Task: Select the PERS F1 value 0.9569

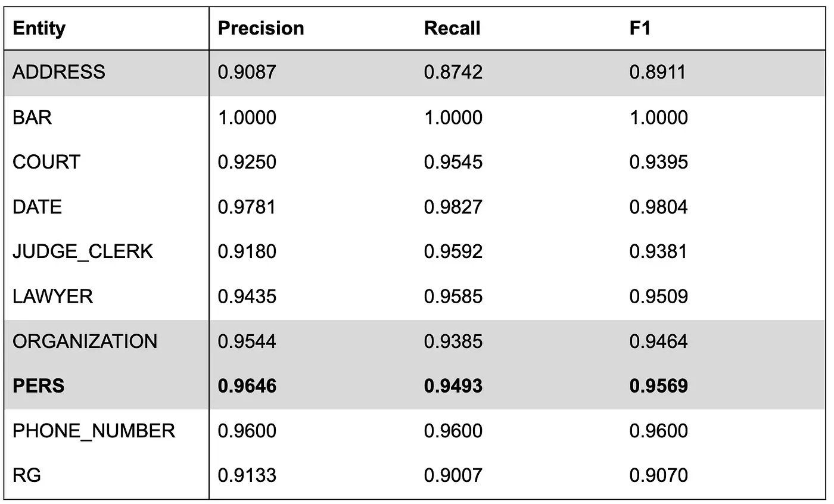Action: [659, 386]
